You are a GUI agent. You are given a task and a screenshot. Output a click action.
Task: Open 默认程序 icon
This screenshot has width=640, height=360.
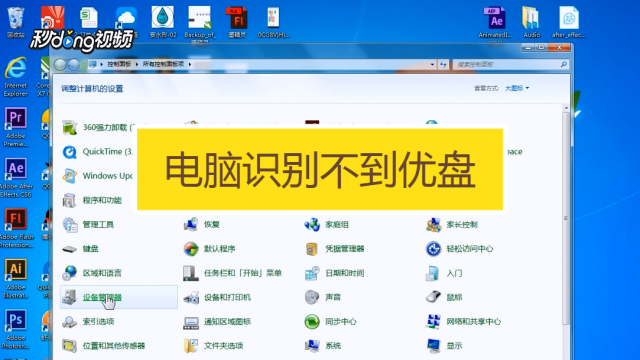click(191, 249)
